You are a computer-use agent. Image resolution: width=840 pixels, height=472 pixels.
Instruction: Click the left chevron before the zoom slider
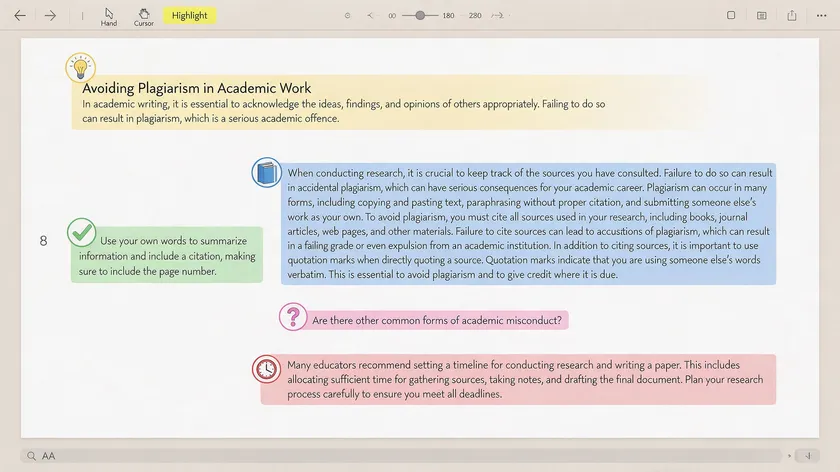pos(370,16)
